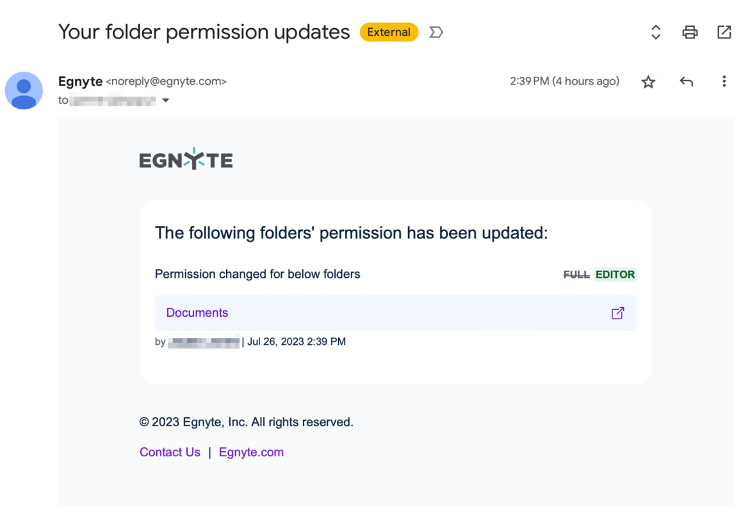Click the Egnyte sender name
The width and height of the screenshot is (750, 512).
(x=80, y=81)
